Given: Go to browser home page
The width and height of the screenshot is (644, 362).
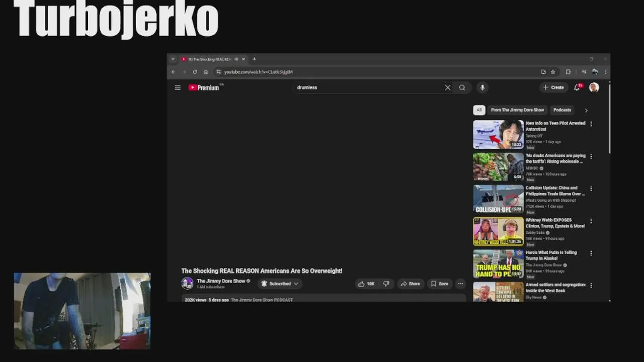Looking at the screenshot, I should 206,72.
